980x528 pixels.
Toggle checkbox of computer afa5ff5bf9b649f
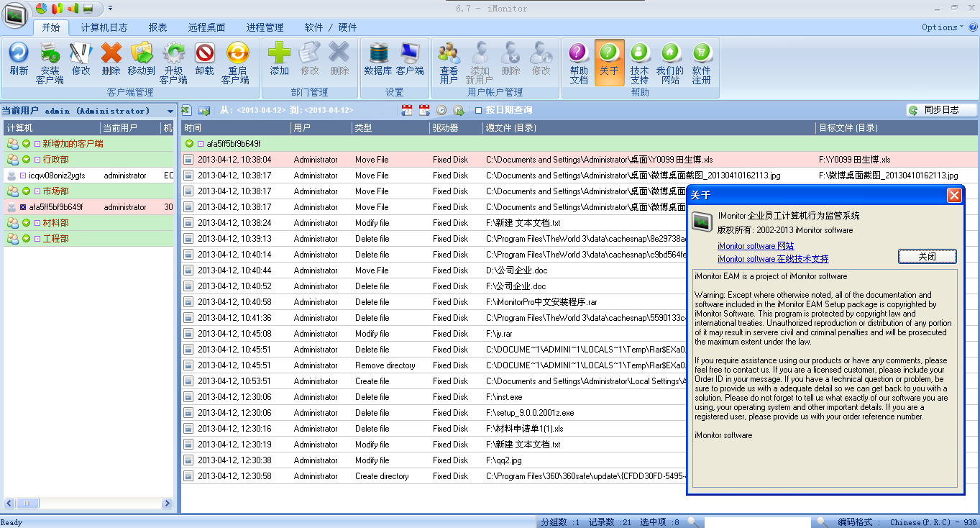tap(23, 207)
